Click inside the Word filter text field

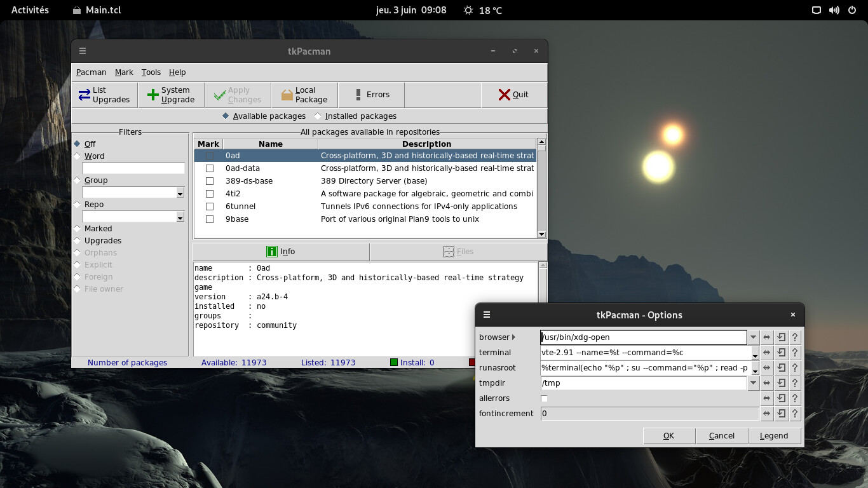(x=133, y=168)
